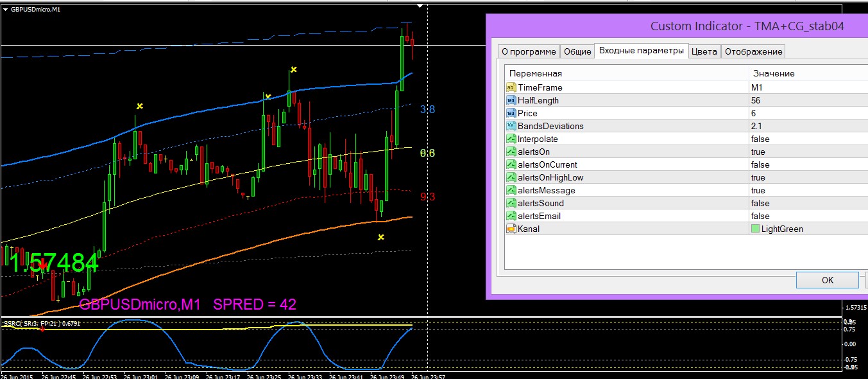The width and height of the screenshot is (868, 379).
Task: Click the GBPUSDmicro,M1 chart title arrow
Action: point(6,9)
